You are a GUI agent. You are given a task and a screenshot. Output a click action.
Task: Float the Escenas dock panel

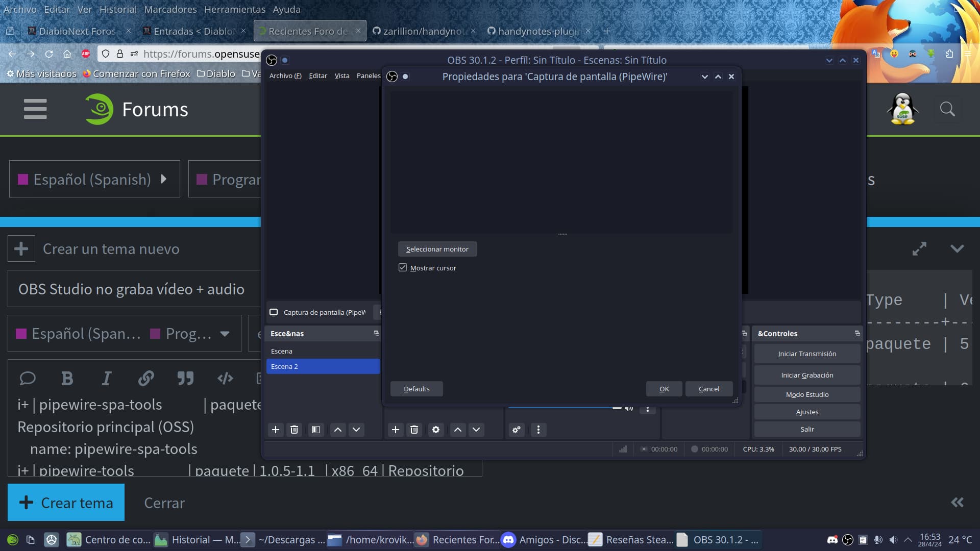(377, 333)
